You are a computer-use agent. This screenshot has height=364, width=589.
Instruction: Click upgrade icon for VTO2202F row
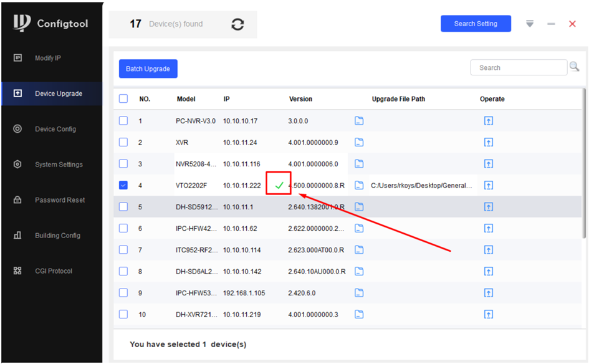click(489, 185)
